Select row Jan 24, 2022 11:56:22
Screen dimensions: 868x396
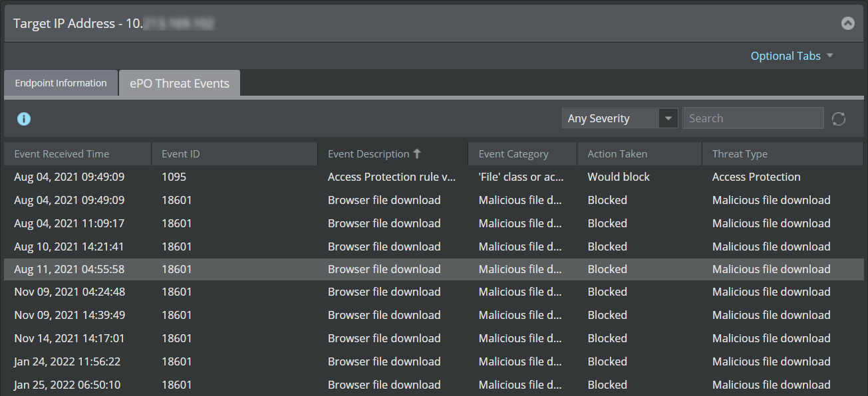coord(434,361)
